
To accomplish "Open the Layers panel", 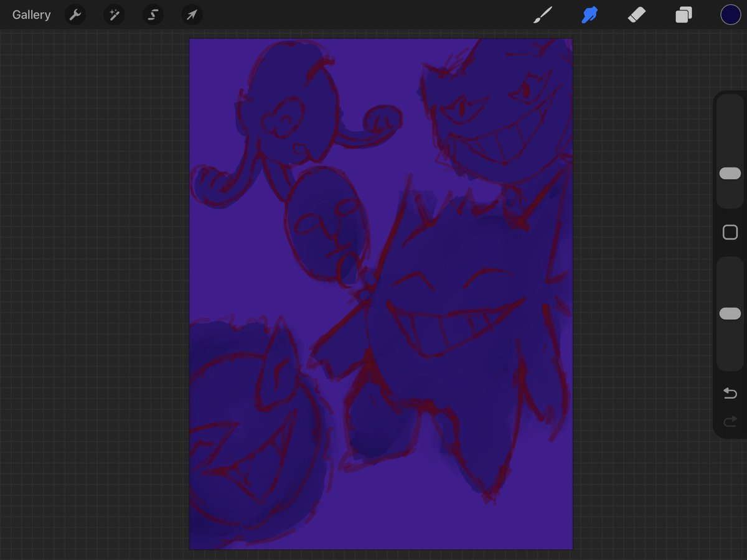I will pos(684,15).
